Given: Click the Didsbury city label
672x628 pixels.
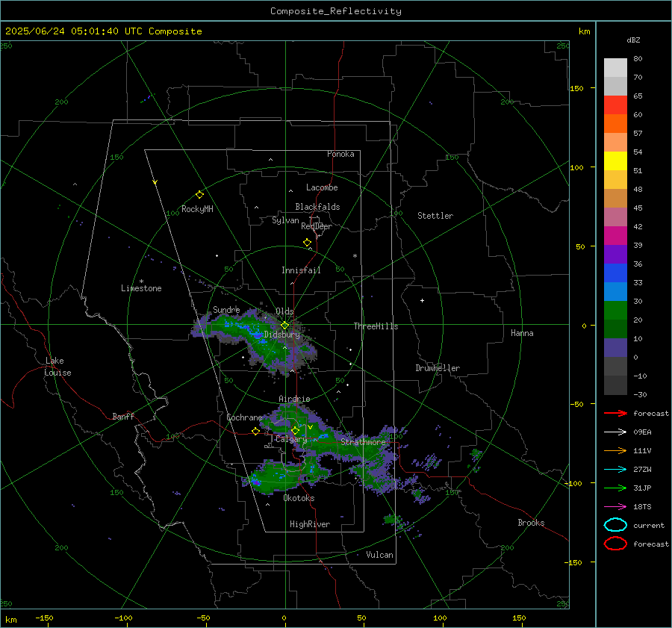Looking at the screenshot, I should pyautogui.click(x=282, y=335).
